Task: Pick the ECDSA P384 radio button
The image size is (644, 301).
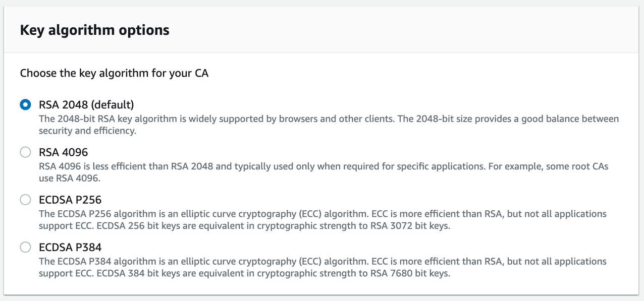Action: (25, 247)
